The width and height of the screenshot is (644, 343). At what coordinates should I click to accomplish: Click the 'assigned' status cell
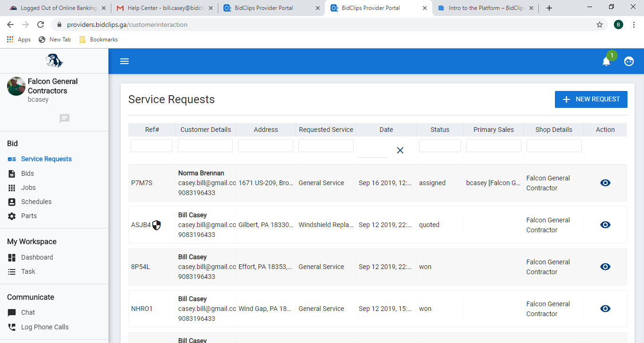[x=432, y=183]
